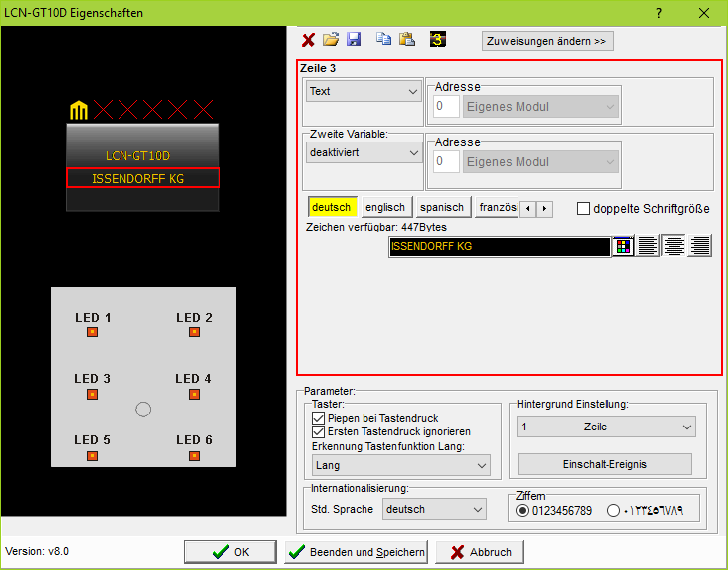728x570 pixels.
Task: Enable doppelte Schriftgröße checkbox
Action: (584, 209)
